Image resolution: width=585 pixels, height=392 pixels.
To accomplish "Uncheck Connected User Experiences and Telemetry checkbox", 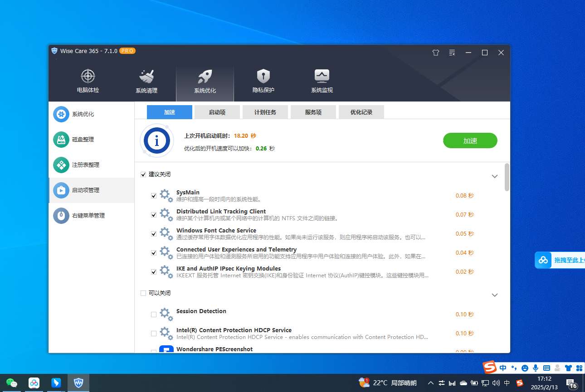I will tap(154, 253).
